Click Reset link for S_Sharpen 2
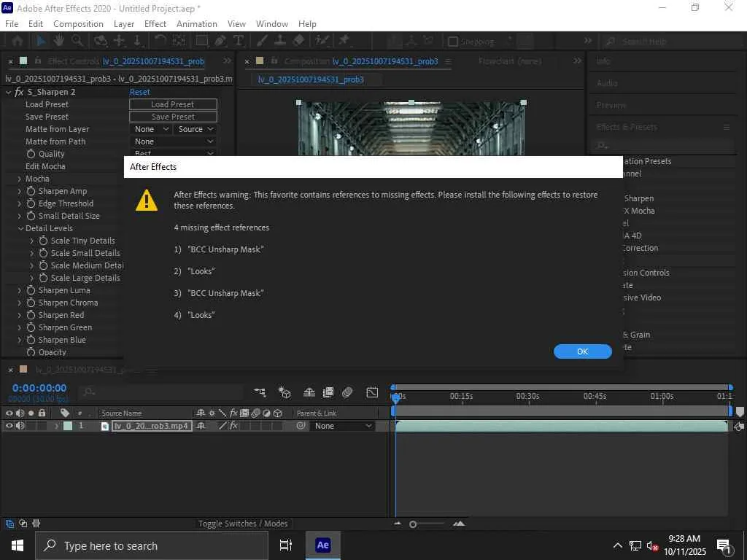The height and width of the screenshot is (560, 747). [139, 92]
